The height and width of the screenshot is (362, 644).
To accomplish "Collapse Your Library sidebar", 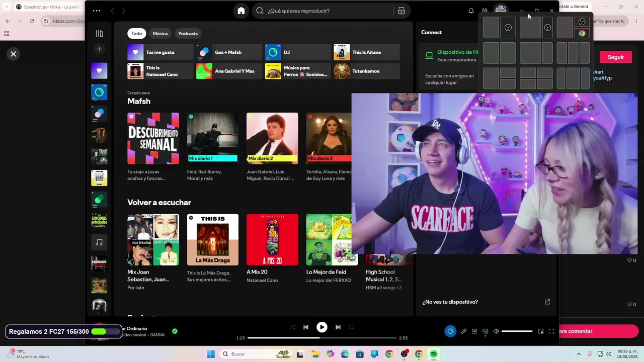I will click(99, 34).
